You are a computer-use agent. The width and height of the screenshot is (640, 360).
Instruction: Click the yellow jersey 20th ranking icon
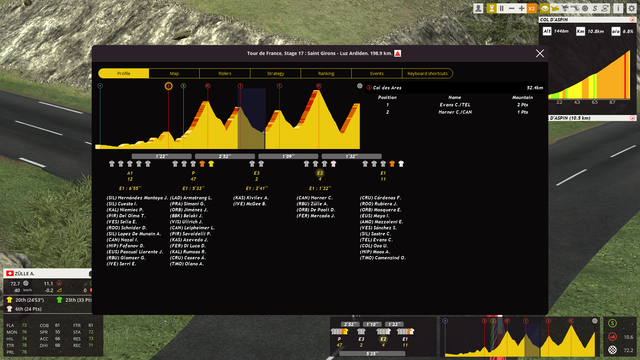[x=9, y=300]
